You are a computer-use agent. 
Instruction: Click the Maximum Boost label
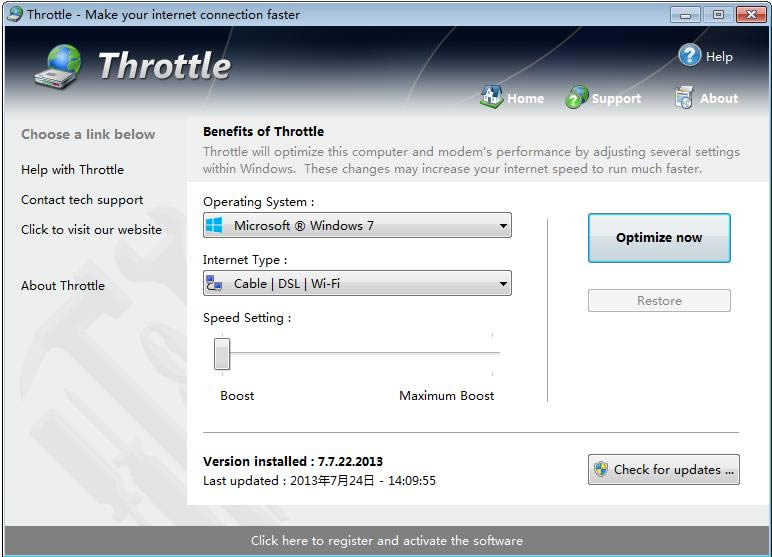[x=446, y=395]
